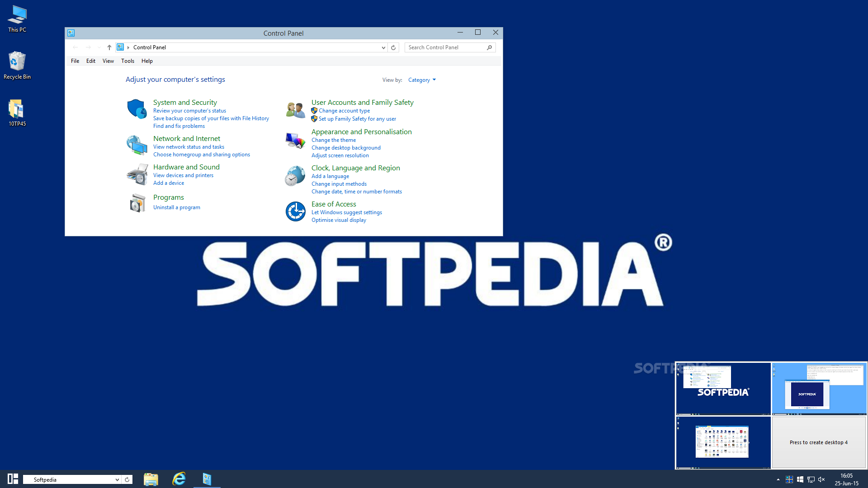Click Review your computer's status
This screenshot has width=868, height=488.
click(189, 111)
